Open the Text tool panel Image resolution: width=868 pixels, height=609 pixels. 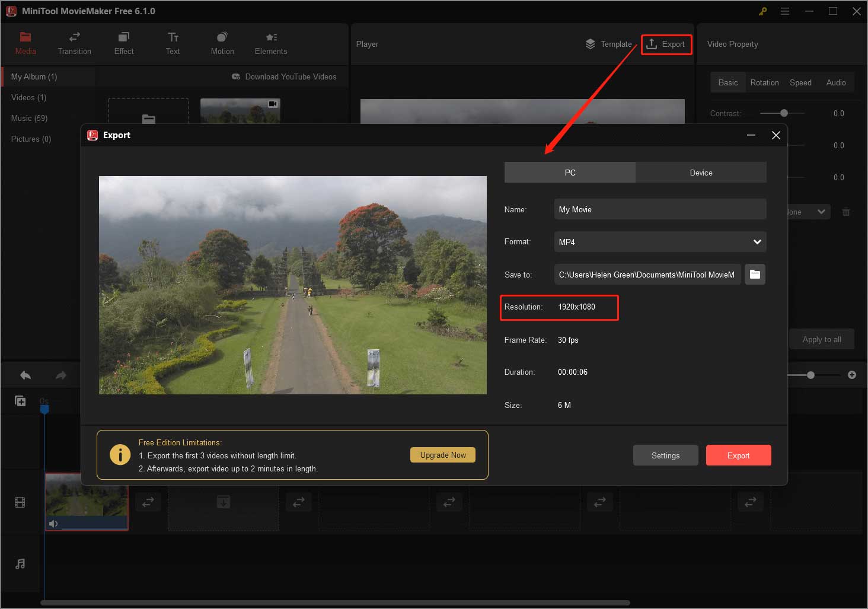point(173,43)
